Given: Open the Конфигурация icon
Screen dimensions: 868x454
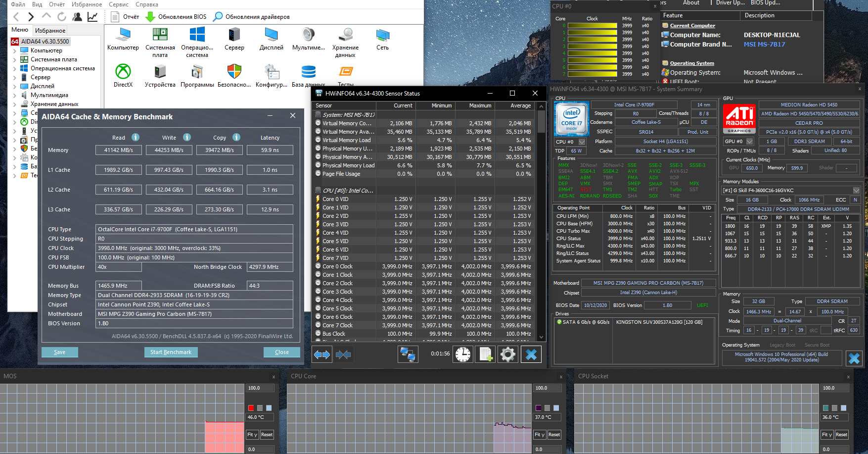Looking at the screenshot, I should 271,71.
